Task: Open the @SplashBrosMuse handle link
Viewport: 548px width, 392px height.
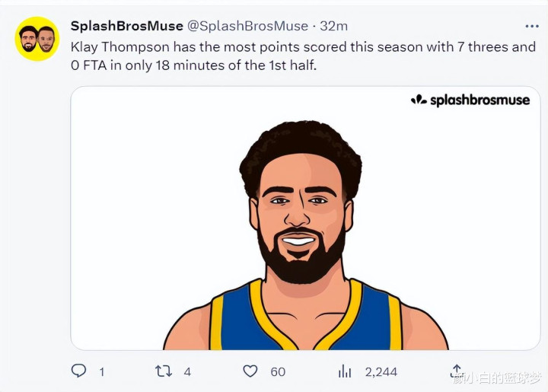Action: [x=248, y=26]
